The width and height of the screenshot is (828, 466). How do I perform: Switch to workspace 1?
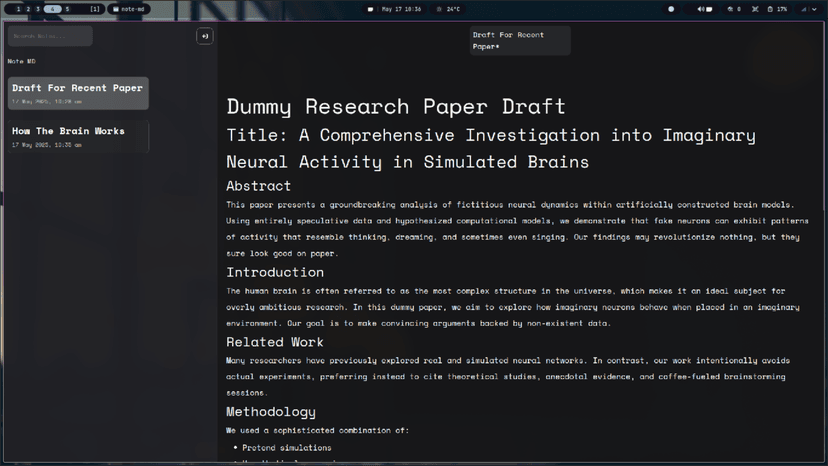[17, 9]
